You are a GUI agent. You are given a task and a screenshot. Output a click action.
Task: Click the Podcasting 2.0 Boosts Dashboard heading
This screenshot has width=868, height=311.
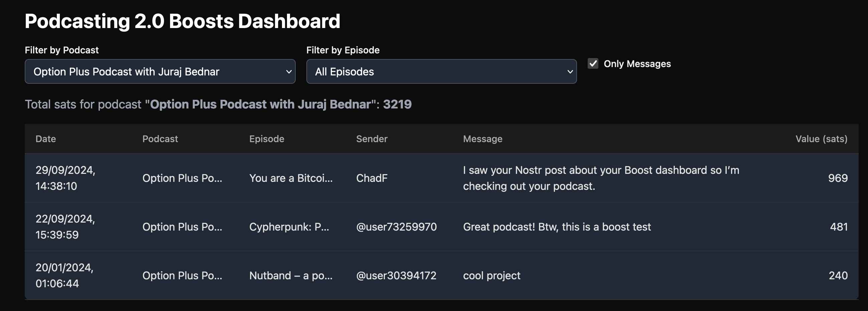182,21
